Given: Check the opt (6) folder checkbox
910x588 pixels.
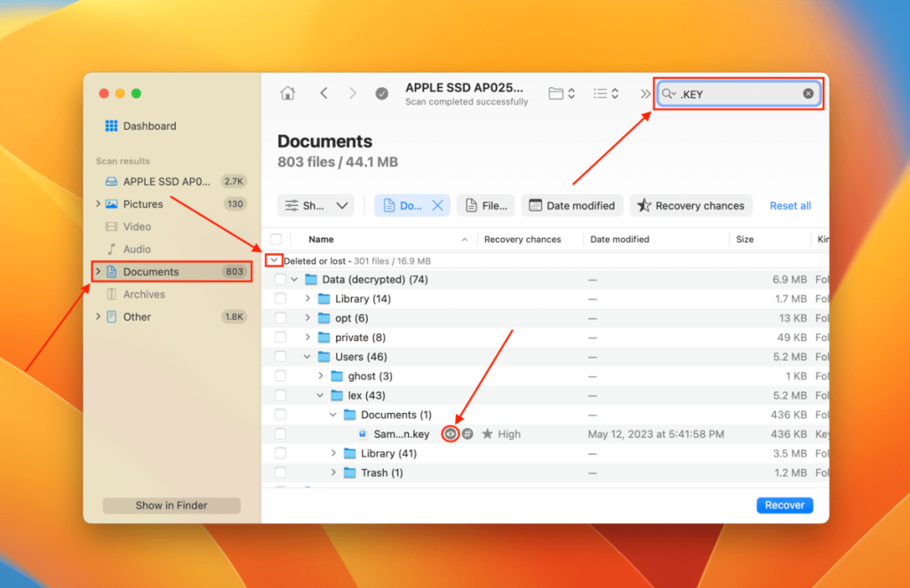Looking at the screenshot, I should 280,318.
